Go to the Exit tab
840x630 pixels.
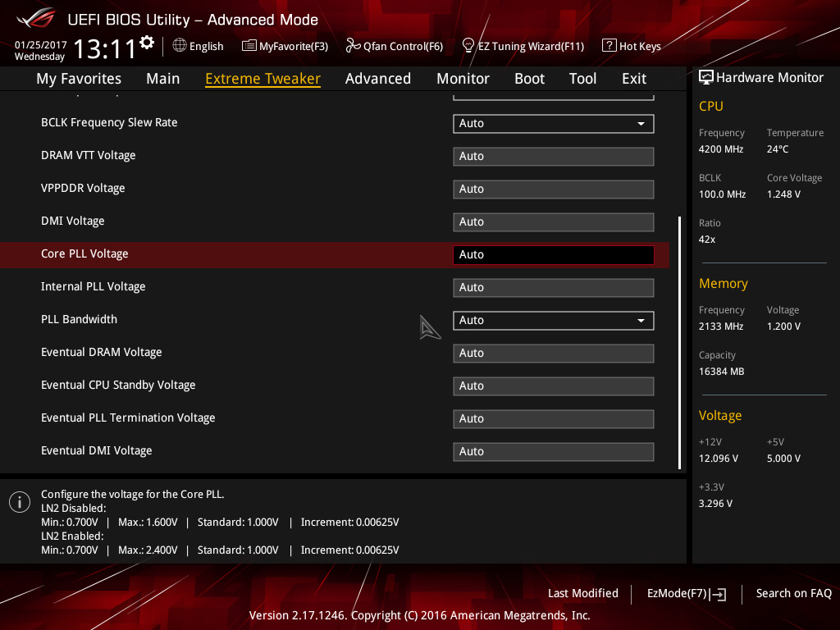pos(634,79)
